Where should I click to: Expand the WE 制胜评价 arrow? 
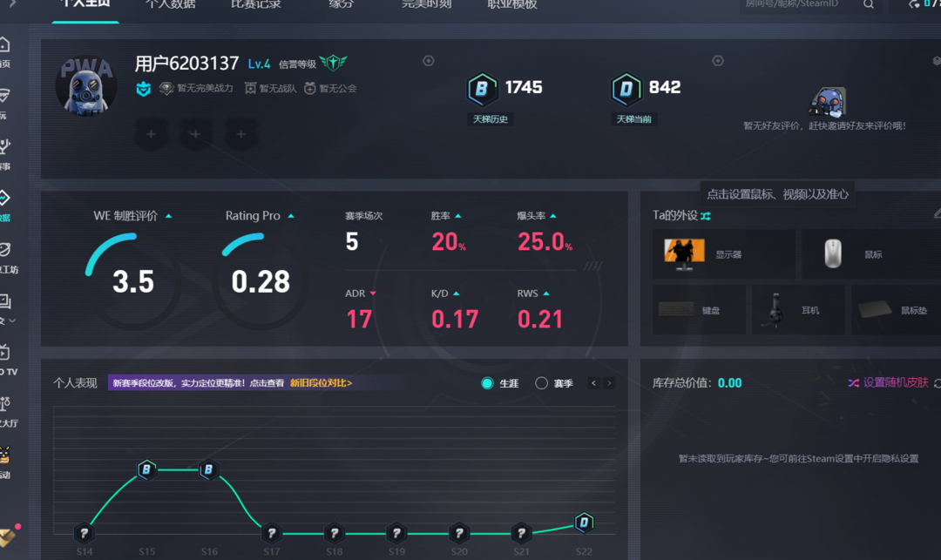click(x=168, y=216)
